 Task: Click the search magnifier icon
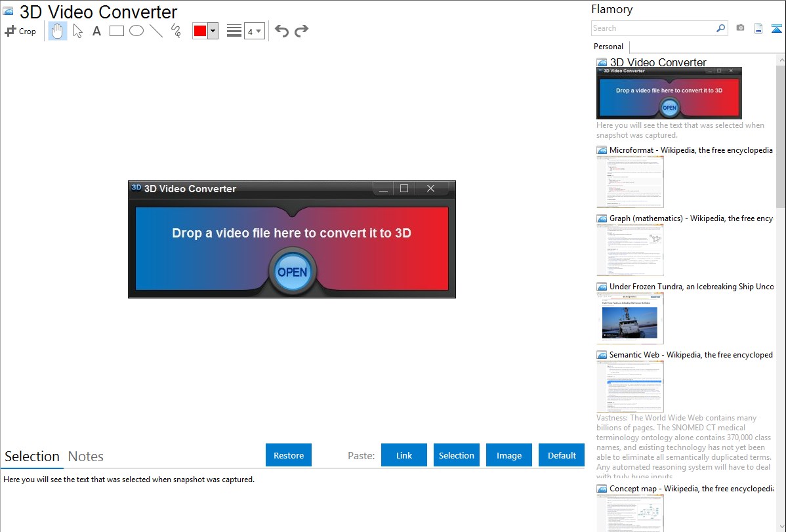pos(721,28)
